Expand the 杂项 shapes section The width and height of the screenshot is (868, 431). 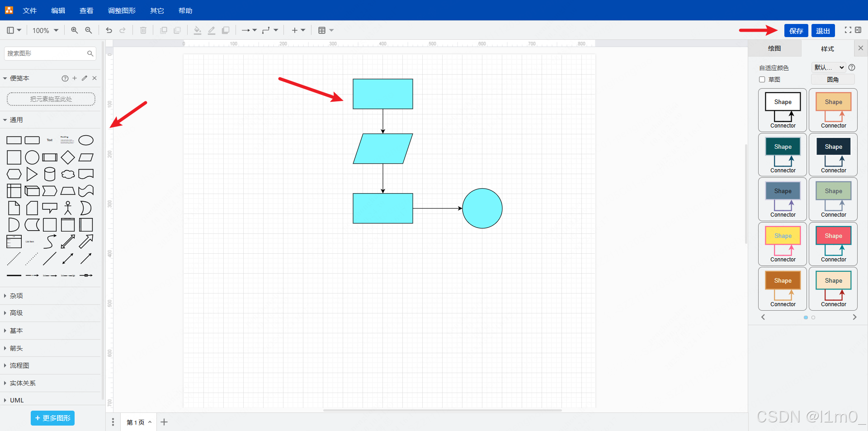[51, 296]
